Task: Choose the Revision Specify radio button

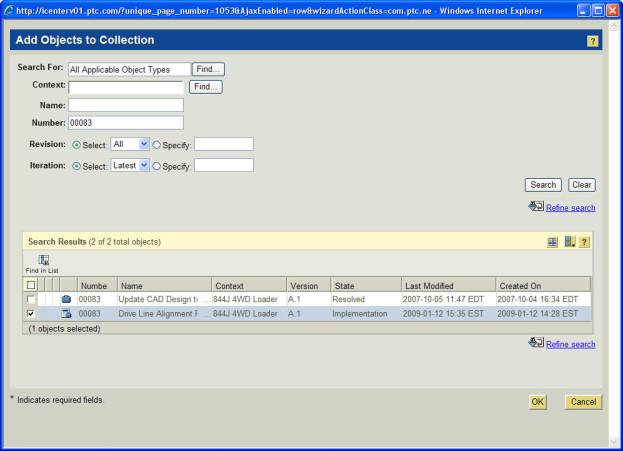Action: tap(157, 145)
